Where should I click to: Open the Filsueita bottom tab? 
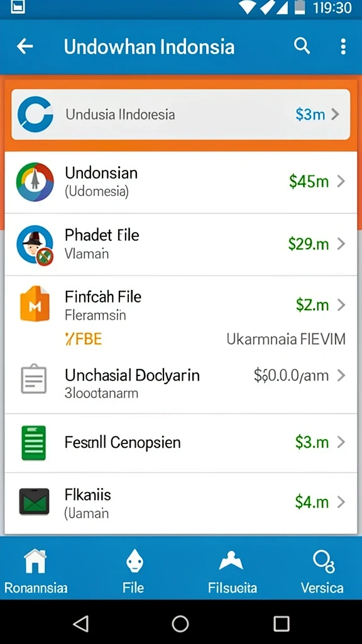pos(232,572)
